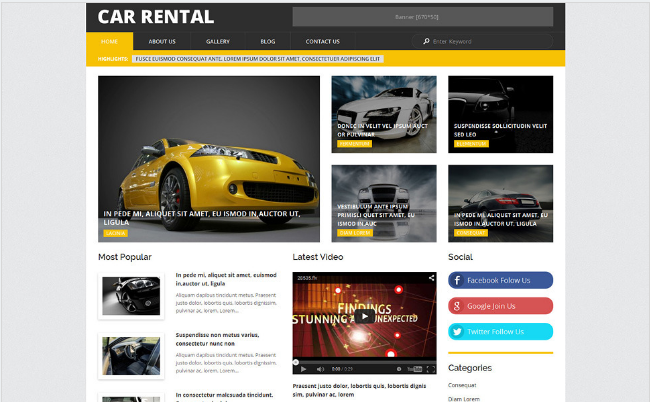This screenshot has height=402, width=650.
Task: Click the Twitter bird icon
Action: coord(457,332)
